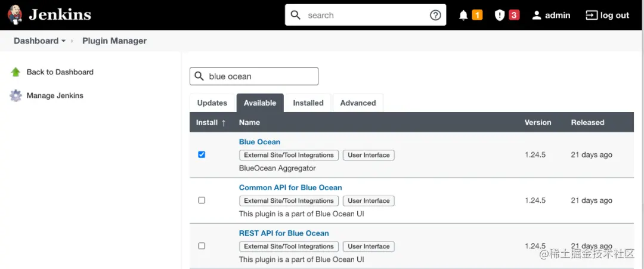Click the log out link text

click(614, 15)
